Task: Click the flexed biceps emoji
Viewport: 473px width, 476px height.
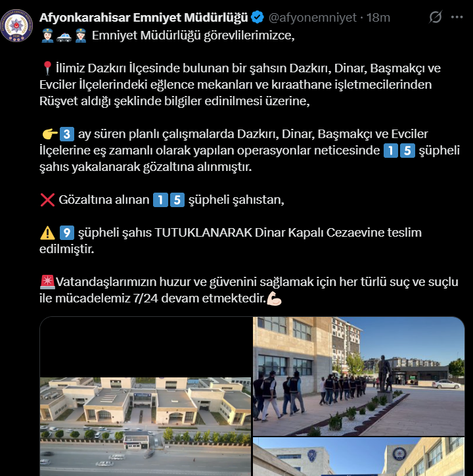Action: click(x=274, y=298)
